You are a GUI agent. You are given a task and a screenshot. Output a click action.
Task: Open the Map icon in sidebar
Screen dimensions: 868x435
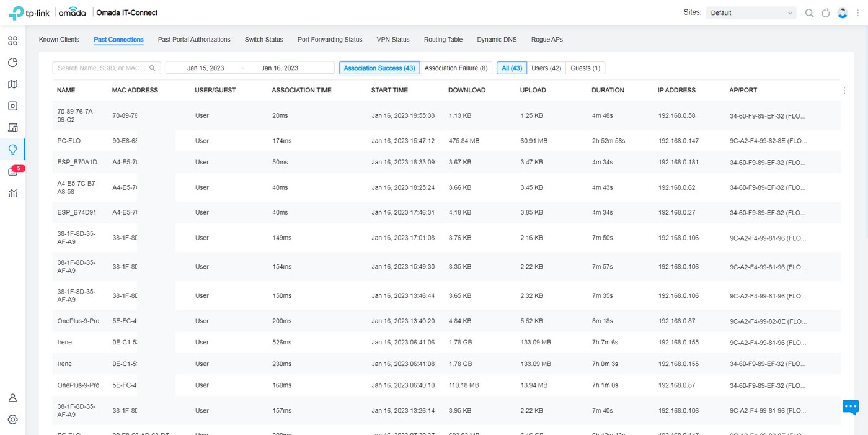click(x=12, y=84)
